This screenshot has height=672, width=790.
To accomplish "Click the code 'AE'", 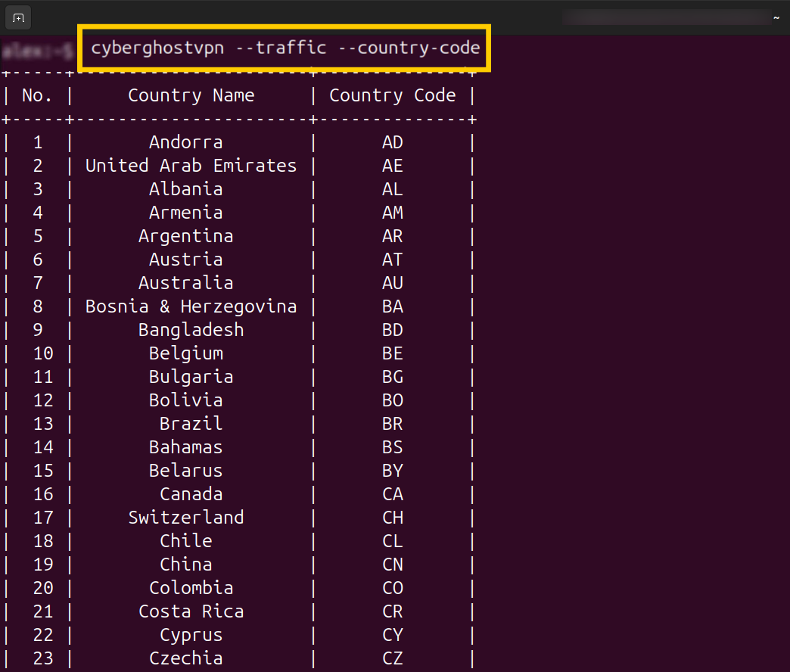I will tap(393, 166).
